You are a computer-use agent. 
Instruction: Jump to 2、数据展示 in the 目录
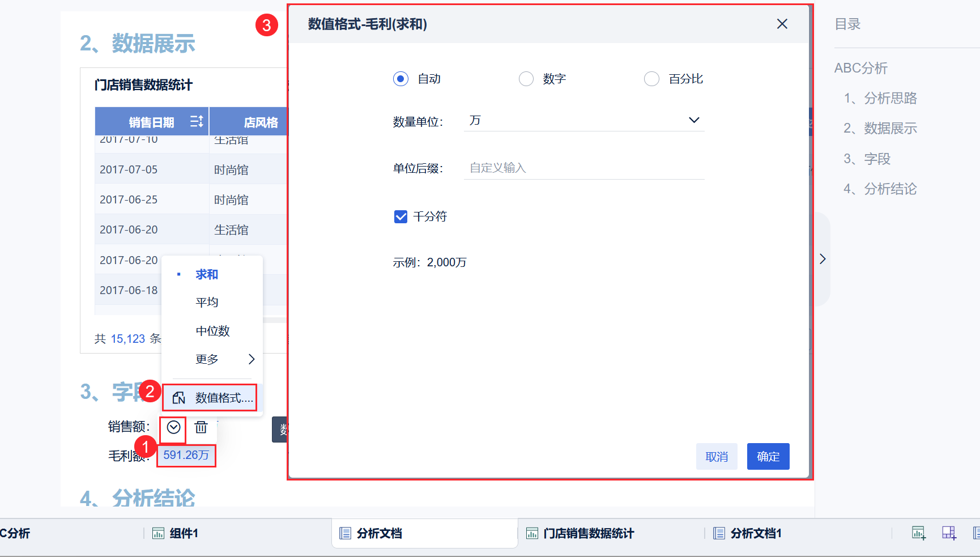click(x=880, y=128)
